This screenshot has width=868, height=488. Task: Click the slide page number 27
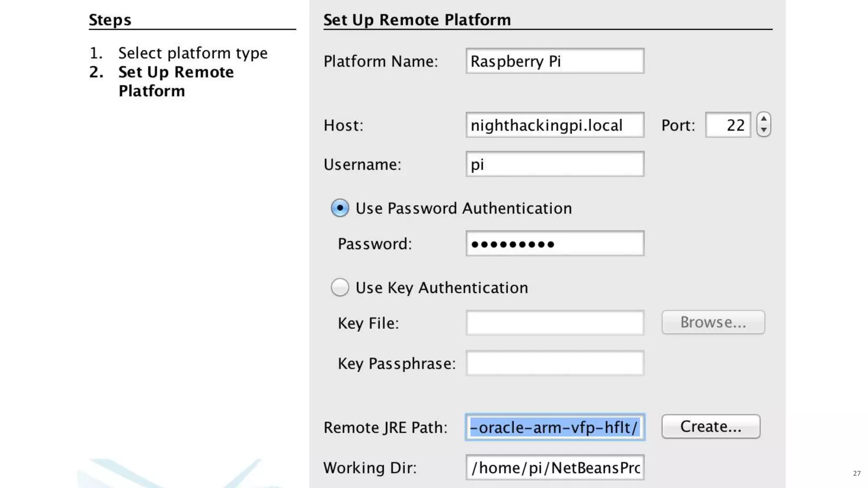[857, 473]
